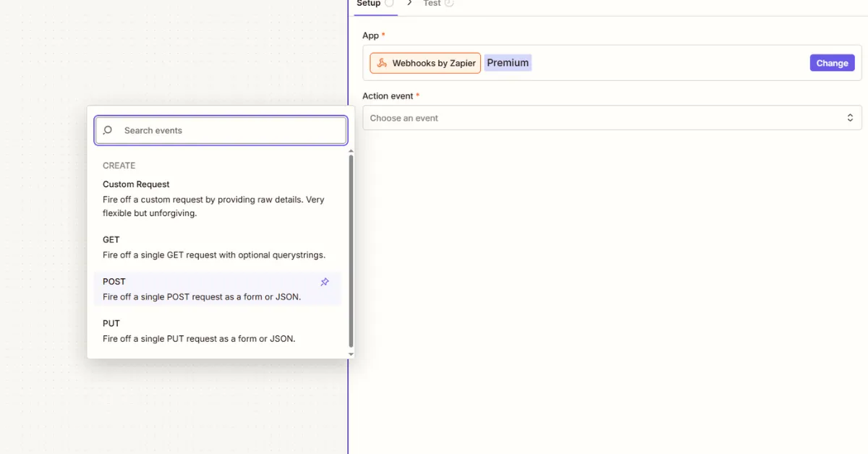Screen dimensions: 868x454
Task: Click the Change button for the app
Action: coord(831,63)
